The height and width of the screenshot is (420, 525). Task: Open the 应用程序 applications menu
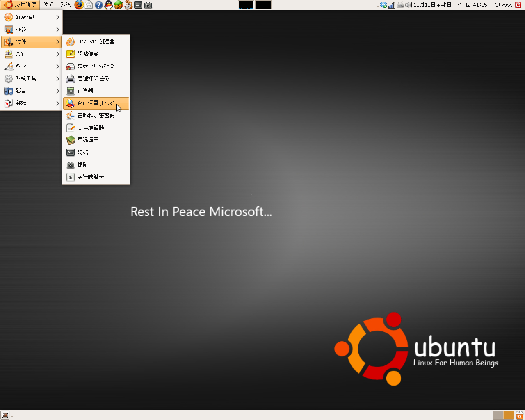(x=20, y=5)
